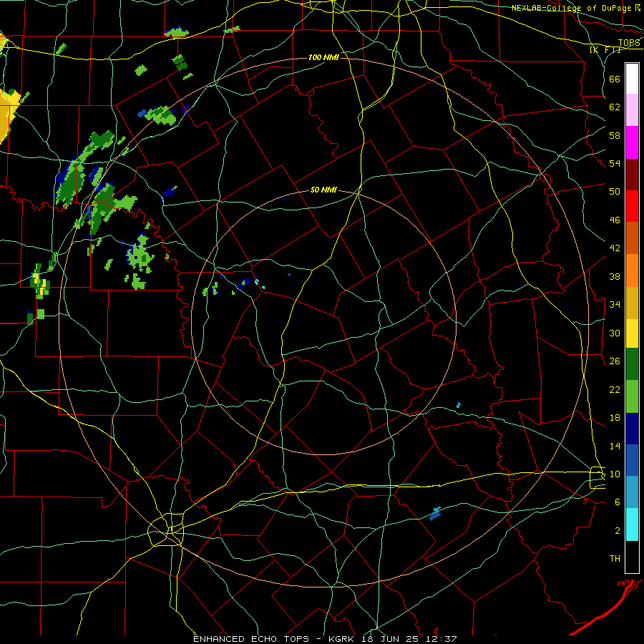Click the 'TOPS' legend title
The width and height of the screenshot is (644, 644).
click(629, 43)
